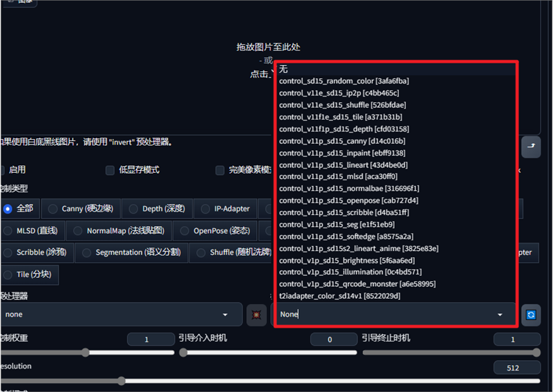The width and height of the screenshot is (553, 392).
Task: Select the 全部 radio button
Action: tap(8, 209)
